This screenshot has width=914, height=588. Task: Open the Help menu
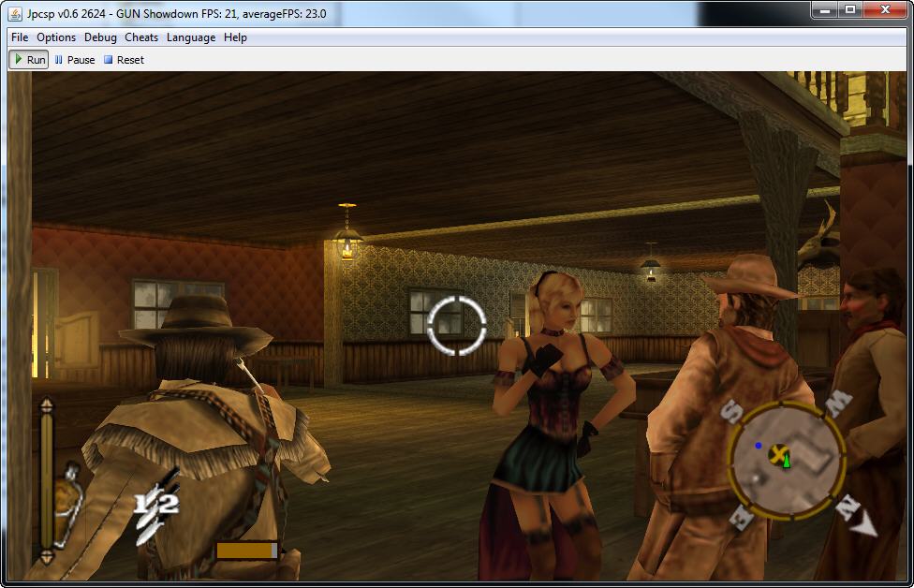click(235, 37)
